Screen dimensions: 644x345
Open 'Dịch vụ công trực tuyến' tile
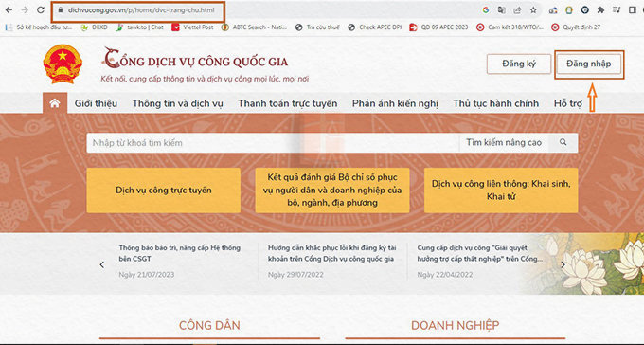164,191
